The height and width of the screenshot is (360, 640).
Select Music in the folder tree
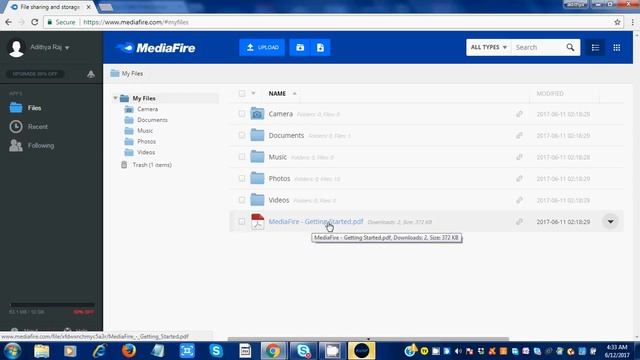[145, 131]
